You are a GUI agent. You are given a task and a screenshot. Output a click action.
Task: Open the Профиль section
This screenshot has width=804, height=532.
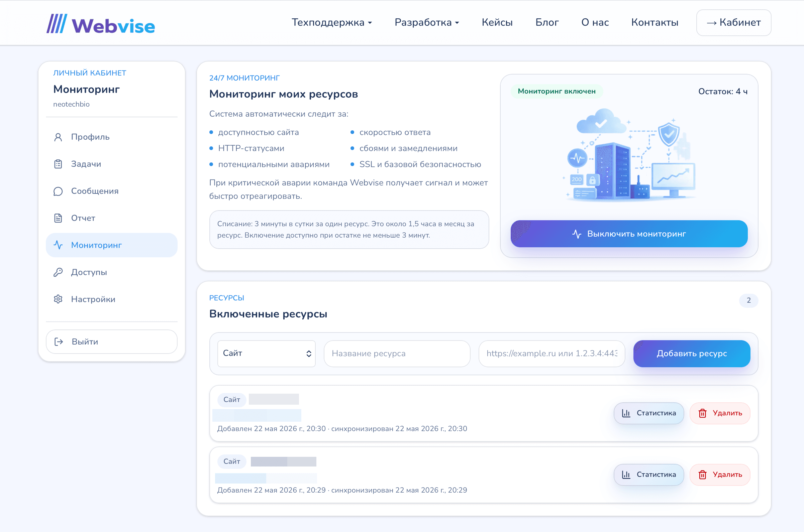[112, 137]
